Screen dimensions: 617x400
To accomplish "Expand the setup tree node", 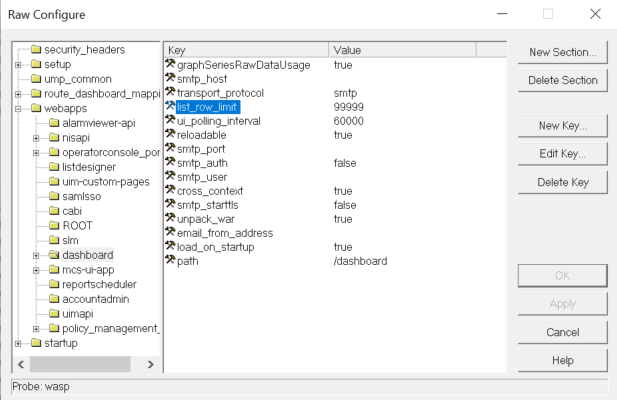I will click(19, 65).
